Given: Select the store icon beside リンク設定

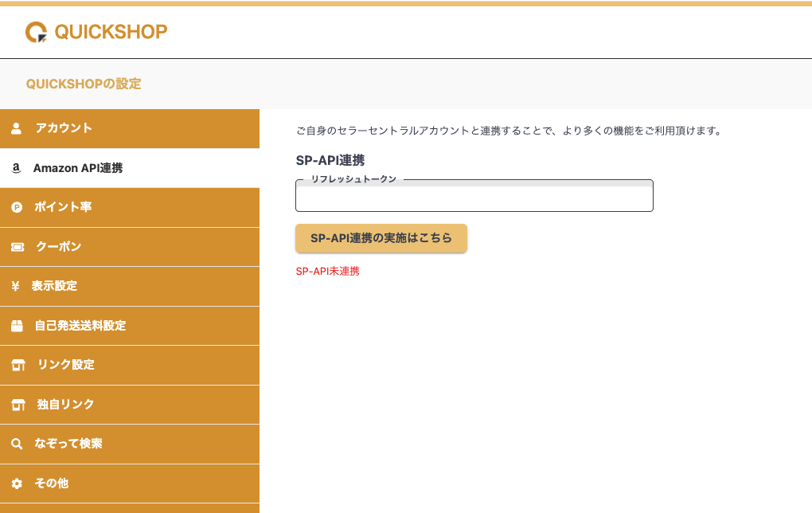Looking at the screenshot, I should click(18, 365).
